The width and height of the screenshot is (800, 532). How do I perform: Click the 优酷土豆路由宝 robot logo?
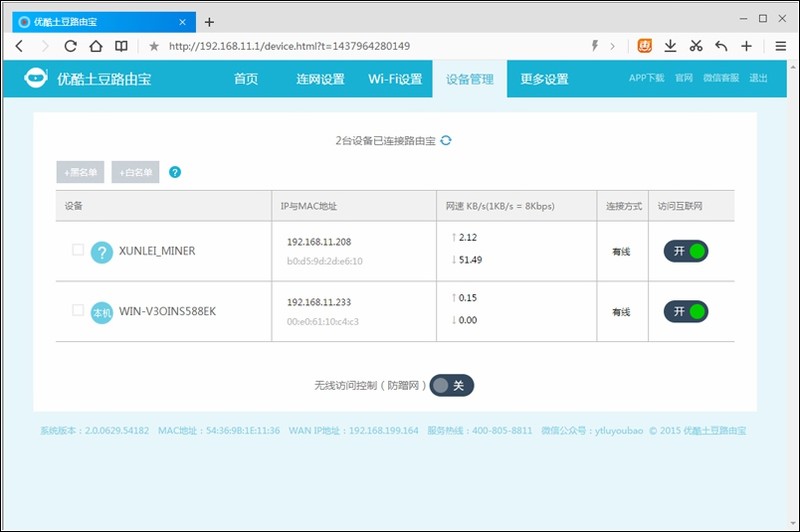(x=36, y=78)
